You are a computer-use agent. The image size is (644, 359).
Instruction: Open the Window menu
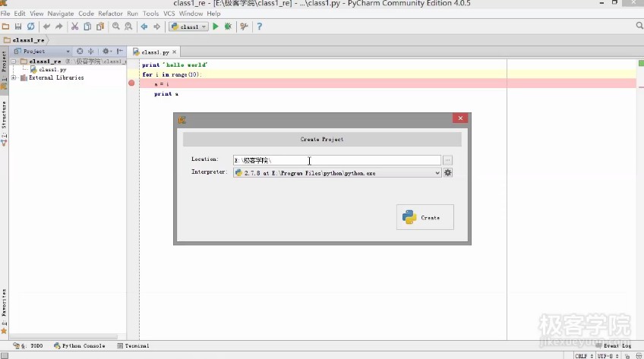tap(191, 14)
